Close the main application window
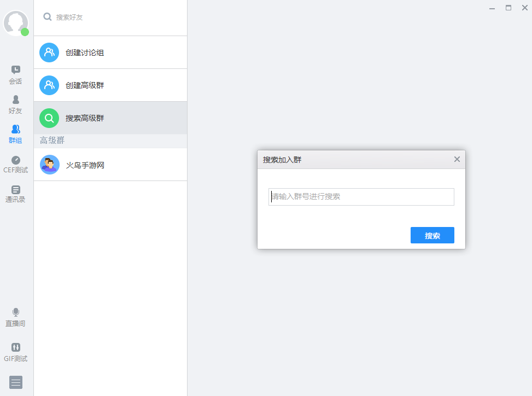This screenshot has width=532, height=396. click(x=524, y=8)
